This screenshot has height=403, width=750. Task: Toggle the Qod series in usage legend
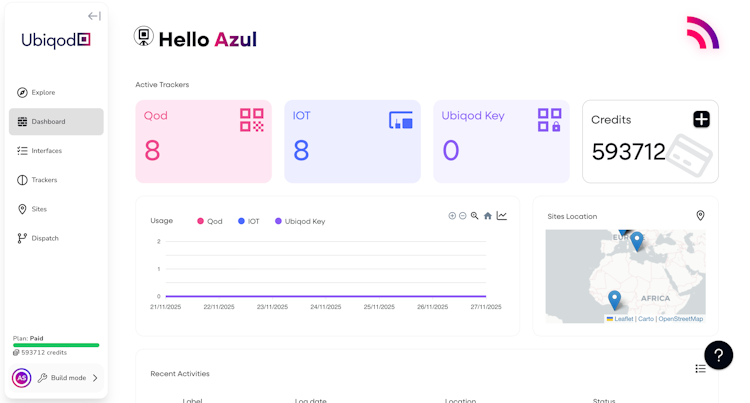(x=210, y=221)
